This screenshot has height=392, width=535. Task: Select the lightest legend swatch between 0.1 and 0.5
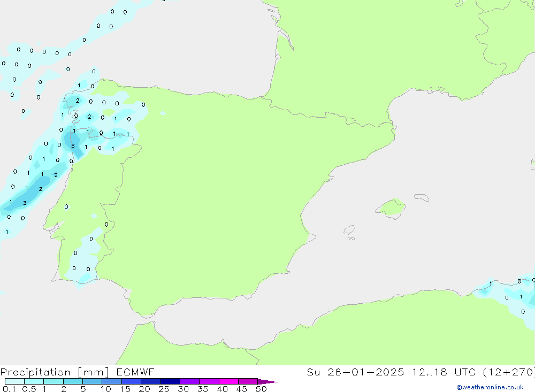click(14, 381)
